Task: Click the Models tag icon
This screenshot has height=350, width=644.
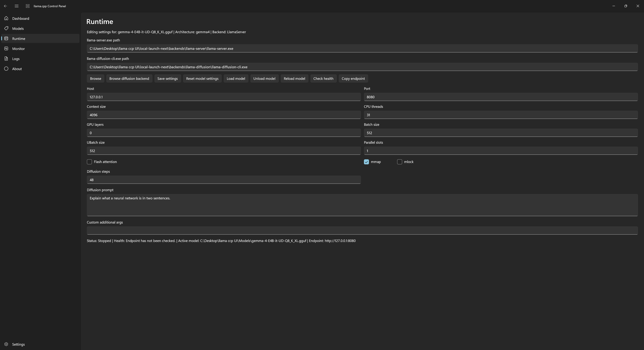Action: coord(6,28)
